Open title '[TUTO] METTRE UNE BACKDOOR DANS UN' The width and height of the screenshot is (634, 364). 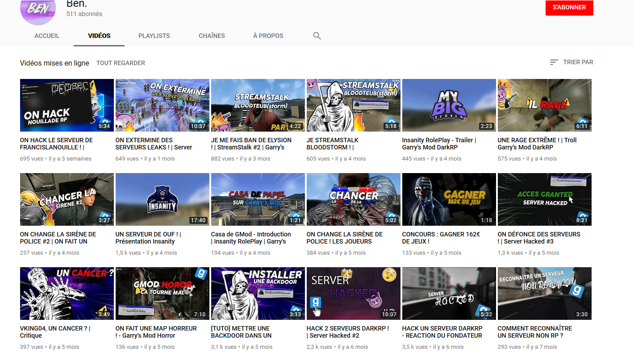[242, 332]
